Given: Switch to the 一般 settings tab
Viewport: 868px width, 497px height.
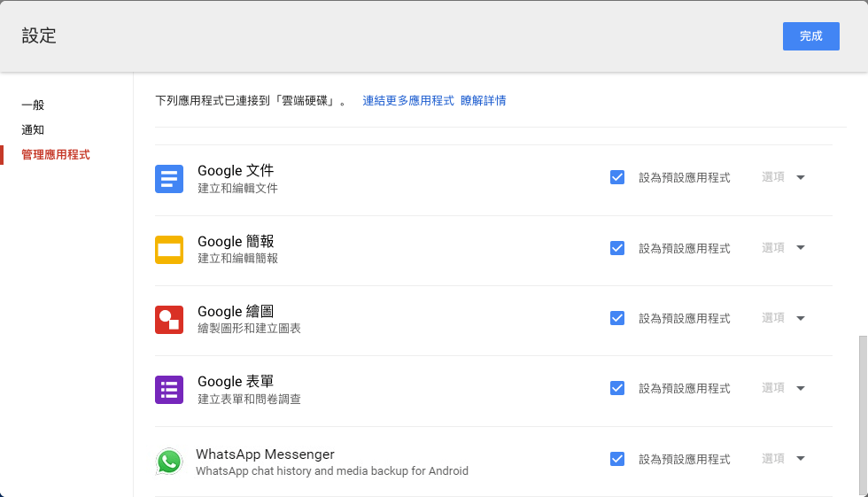Looking at the screenshot, I should (x=33, y=105).
